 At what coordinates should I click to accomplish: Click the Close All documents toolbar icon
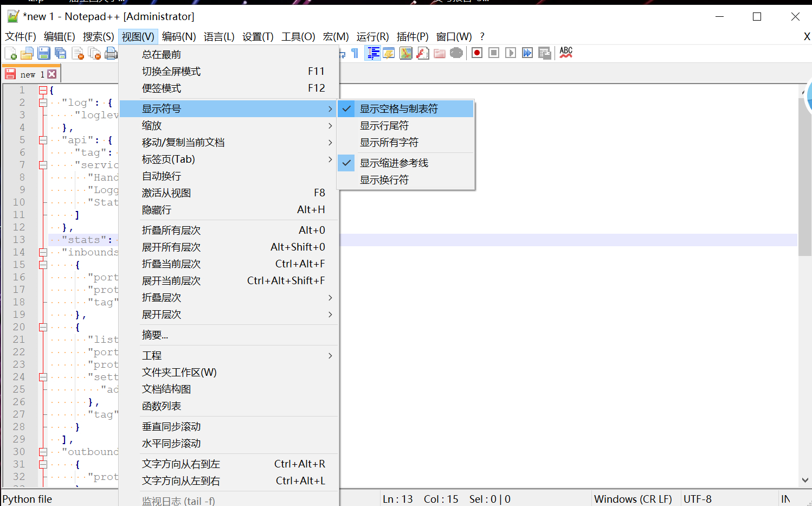[x=94, y=53]
